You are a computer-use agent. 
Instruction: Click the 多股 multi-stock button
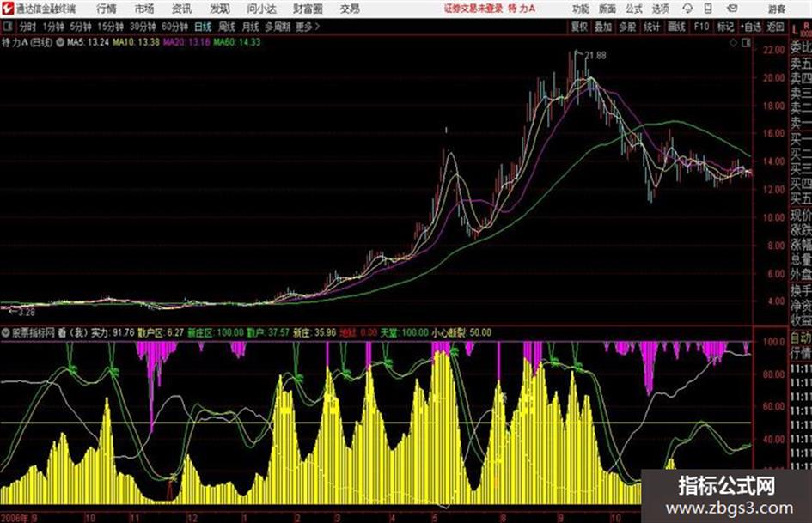pyautogui.click(x=627, y=27)
